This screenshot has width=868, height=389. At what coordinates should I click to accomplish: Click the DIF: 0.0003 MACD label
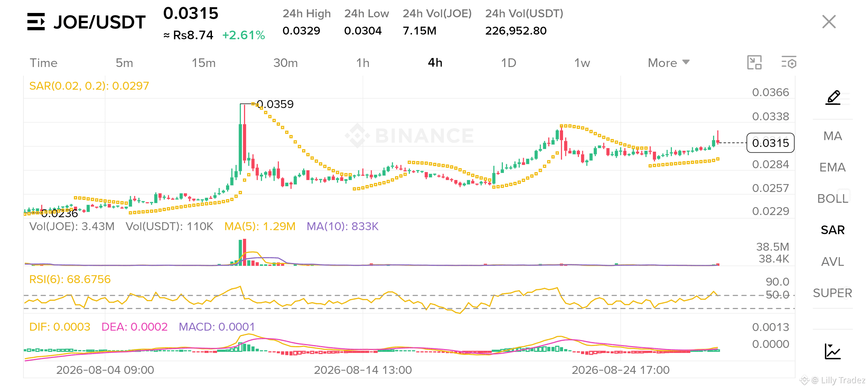click(60, 327)
